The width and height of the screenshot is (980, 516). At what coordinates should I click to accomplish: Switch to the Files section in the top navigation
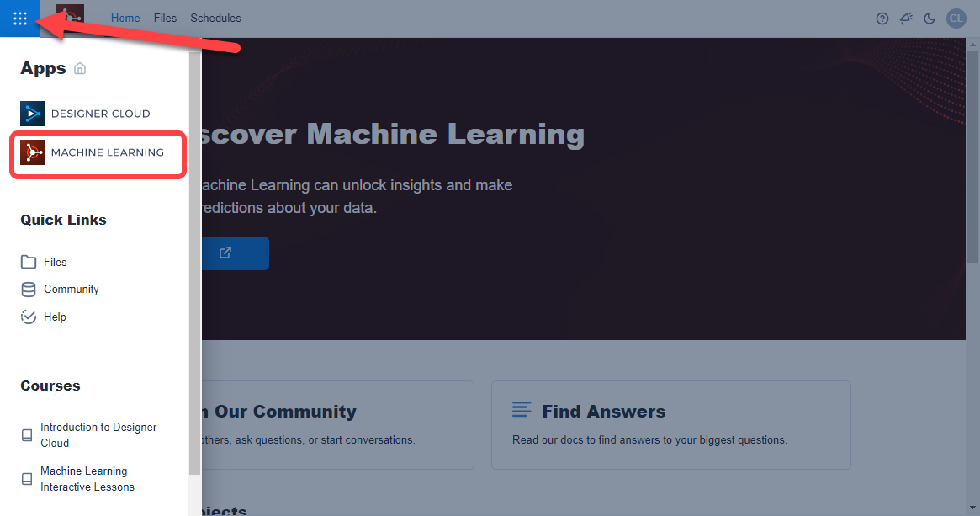[x=165, y=18]
